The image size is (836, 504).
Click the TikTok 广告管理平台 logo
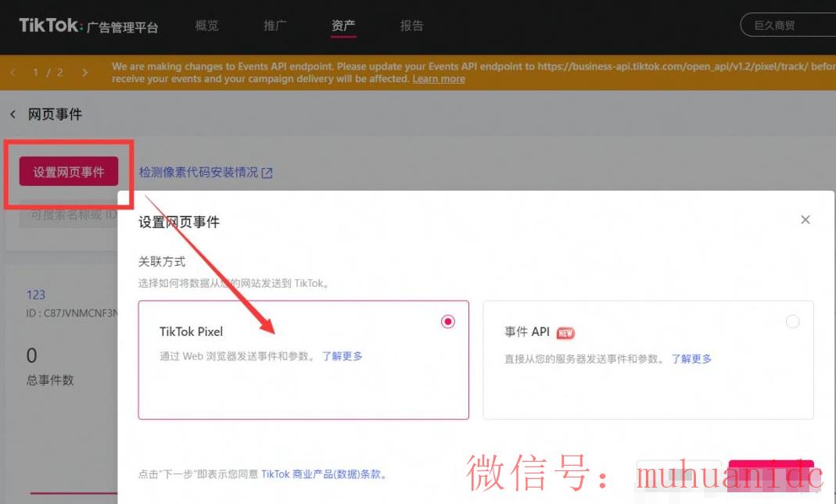[88, 26]
